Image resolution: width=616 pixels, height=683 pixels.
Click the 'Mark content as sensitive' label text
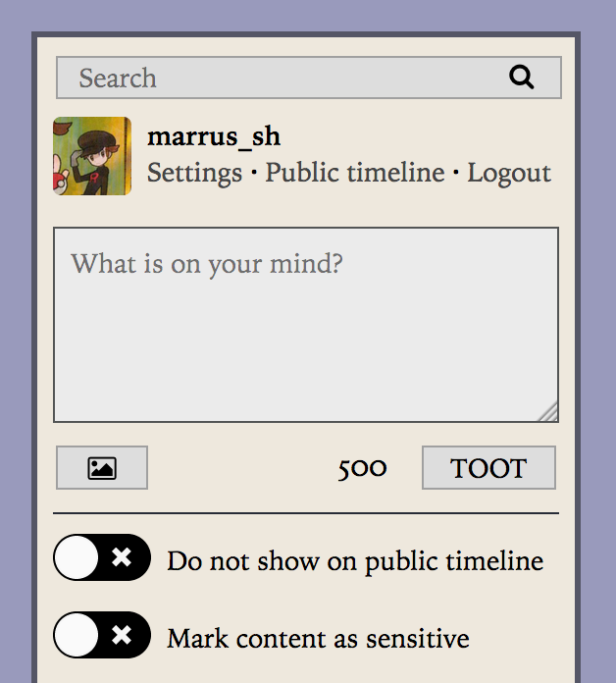pyautogui.click(x=318, y=639)
